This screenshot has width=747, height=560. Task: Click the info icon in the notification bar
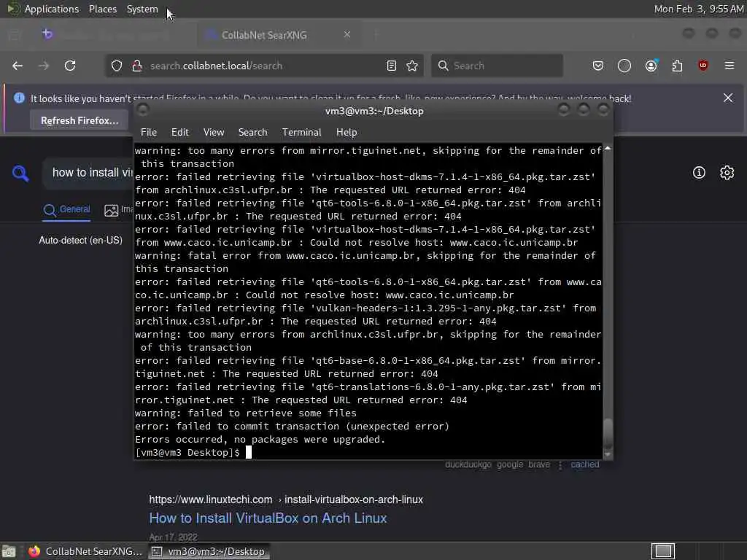coord(19,98)
